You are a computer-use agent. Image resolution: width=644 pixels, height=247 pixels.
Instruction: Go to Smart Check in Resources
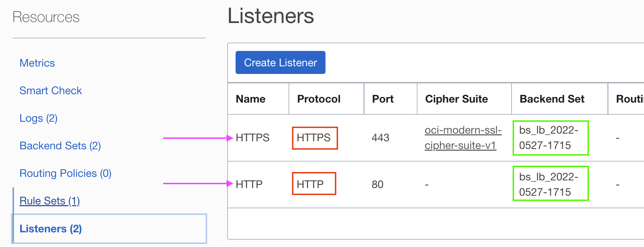pyautogui.click(x=51, y=91)
